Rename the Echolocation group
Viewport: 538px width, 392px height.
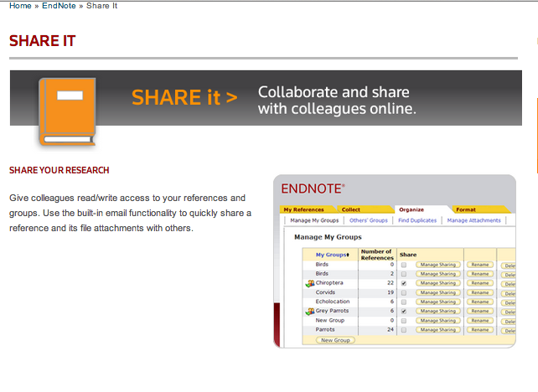(x=480, y=302)
